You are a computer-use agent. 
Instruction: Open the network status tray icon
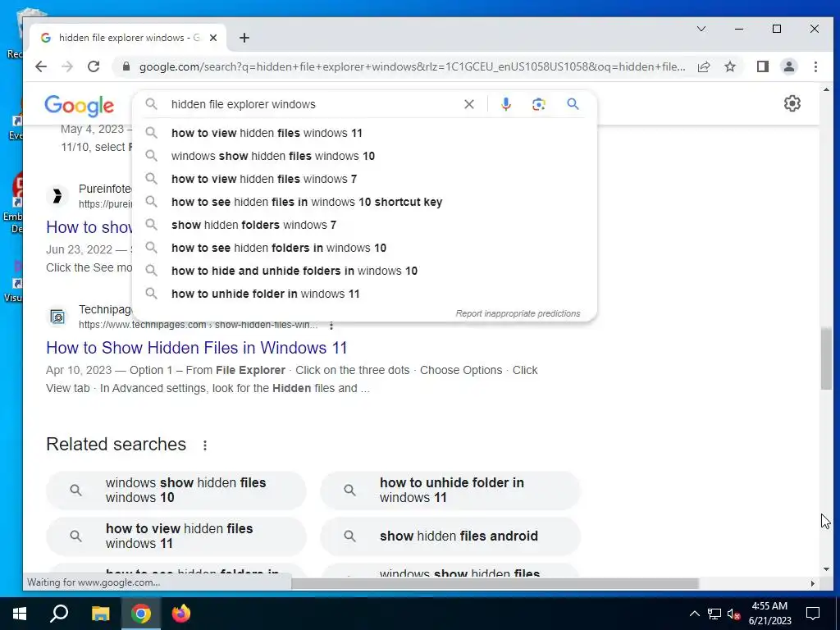coord(714,614)
